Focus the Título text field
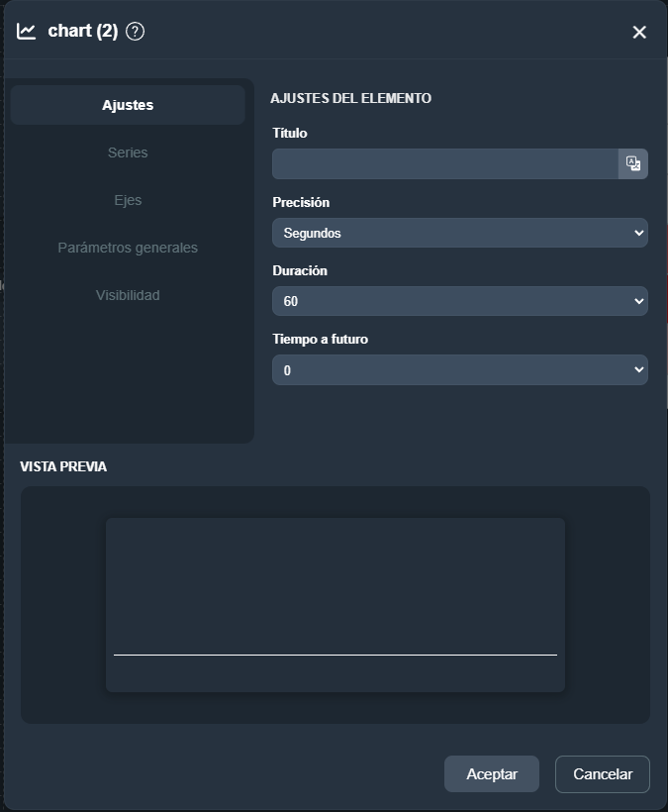The width and height of the screenshot is (668, 812). (445, 164)
